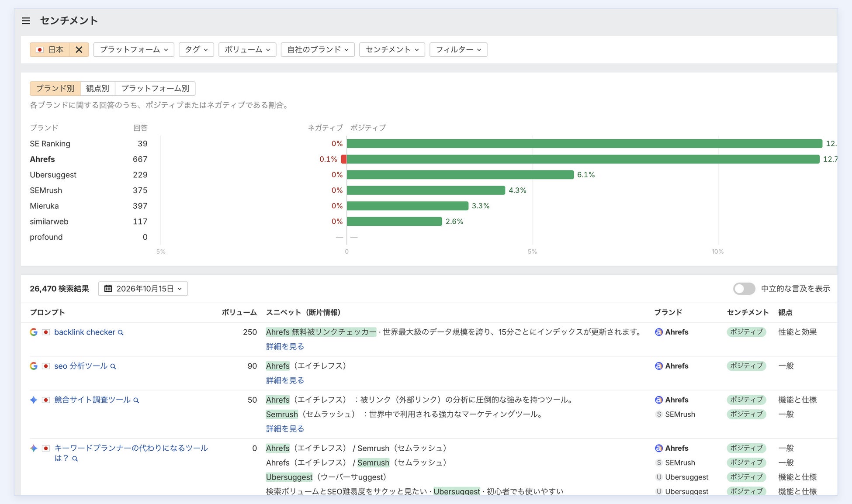Screen dimensions: 852x504
Task: Open the seo 分析ツール prompt link
Action: click(81, 366)
